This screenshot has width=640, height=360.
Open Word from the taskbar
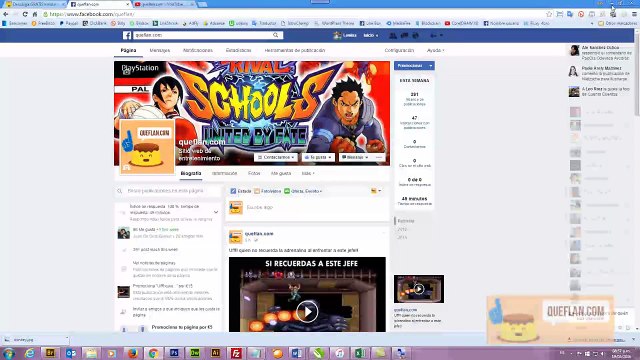click(x=298, y=353)
